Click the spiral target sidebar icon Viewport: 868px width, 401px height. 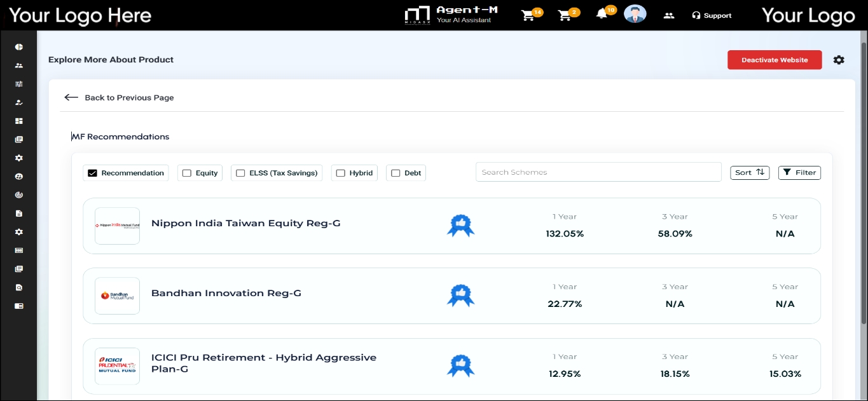[x=19, y=195]
